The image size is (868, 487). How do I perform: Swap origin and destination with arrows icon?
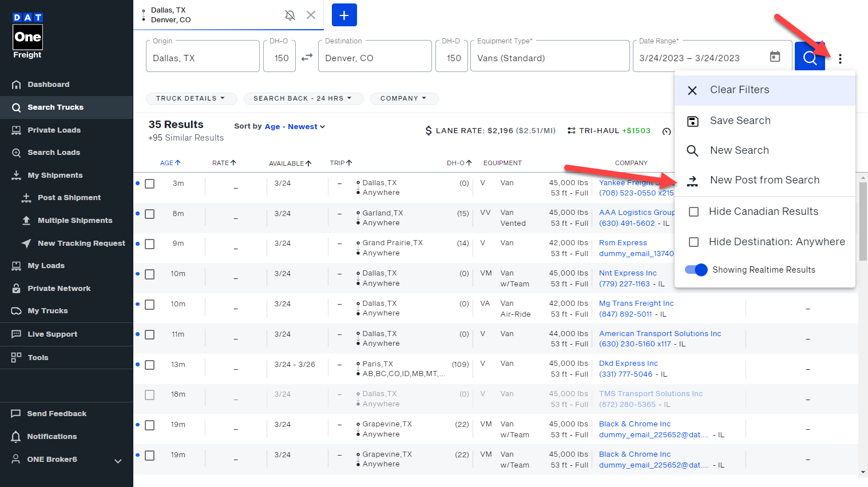[x=307, y=57]
